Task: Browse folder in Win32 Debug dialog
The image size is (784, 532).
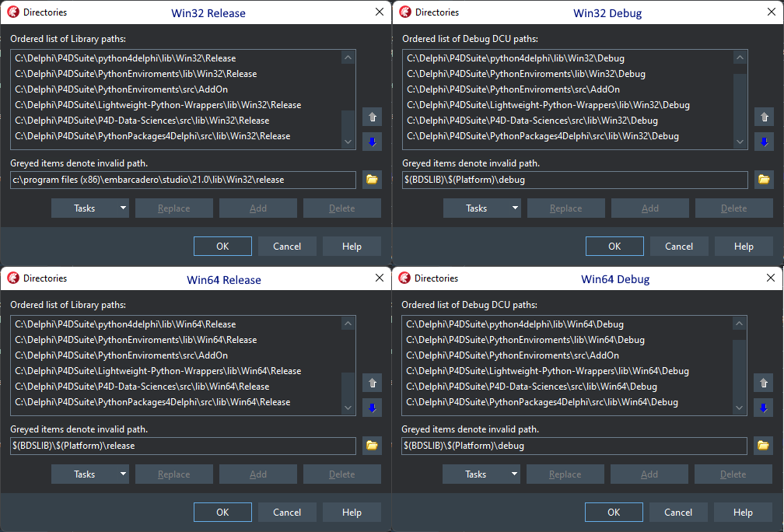Action: click(764, 180)
